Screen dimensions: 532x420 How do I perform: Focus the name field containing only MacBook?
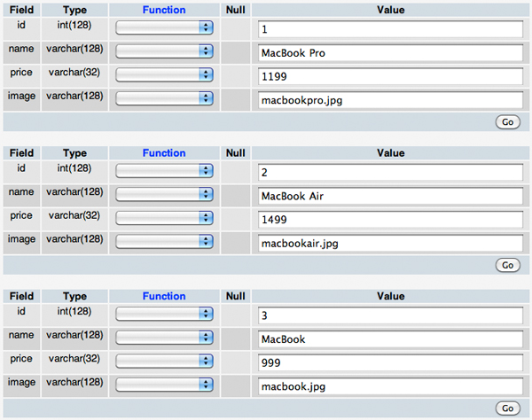tap(390, 339)
